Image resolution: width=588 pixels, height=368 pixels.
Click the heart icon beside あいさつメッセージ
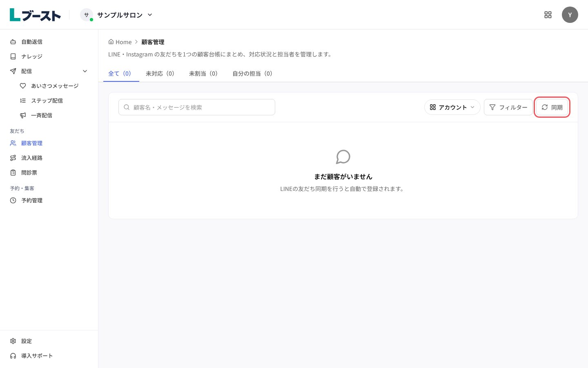[23, 86]
